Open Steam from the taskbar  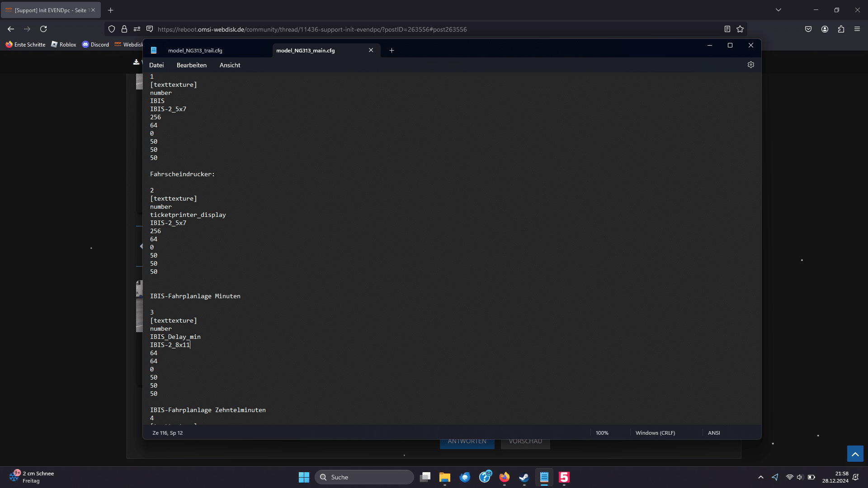click(x=524, y=477)
